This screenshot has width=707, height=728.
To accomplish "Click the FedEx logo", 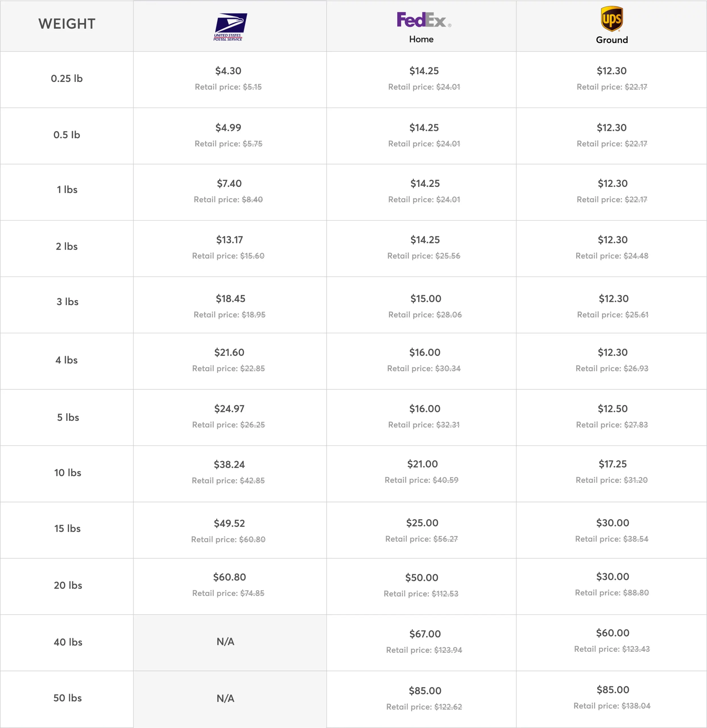I will (x=424, y=20).
